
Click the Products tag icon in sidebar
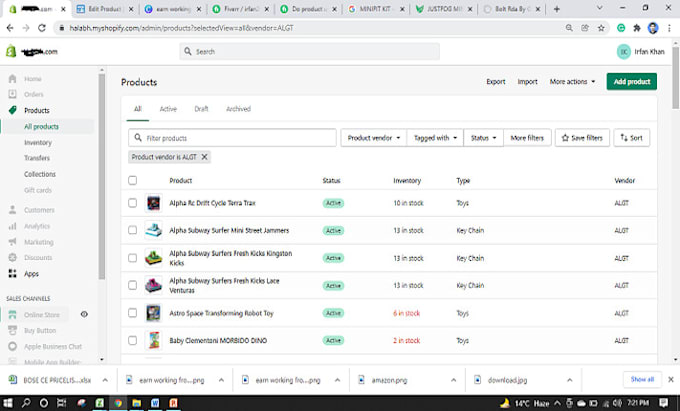coord(13,110)
